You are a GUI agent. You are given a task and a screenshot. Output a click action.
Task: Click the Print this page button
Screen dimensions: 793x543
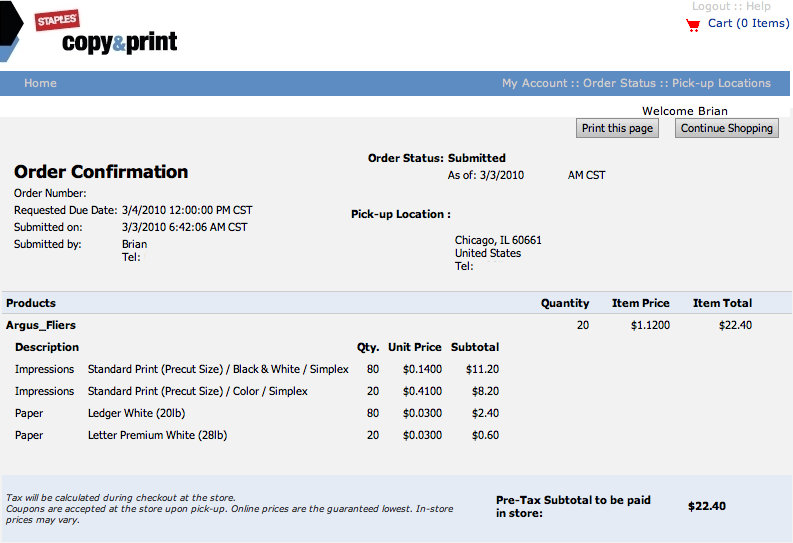coord(617,128)
